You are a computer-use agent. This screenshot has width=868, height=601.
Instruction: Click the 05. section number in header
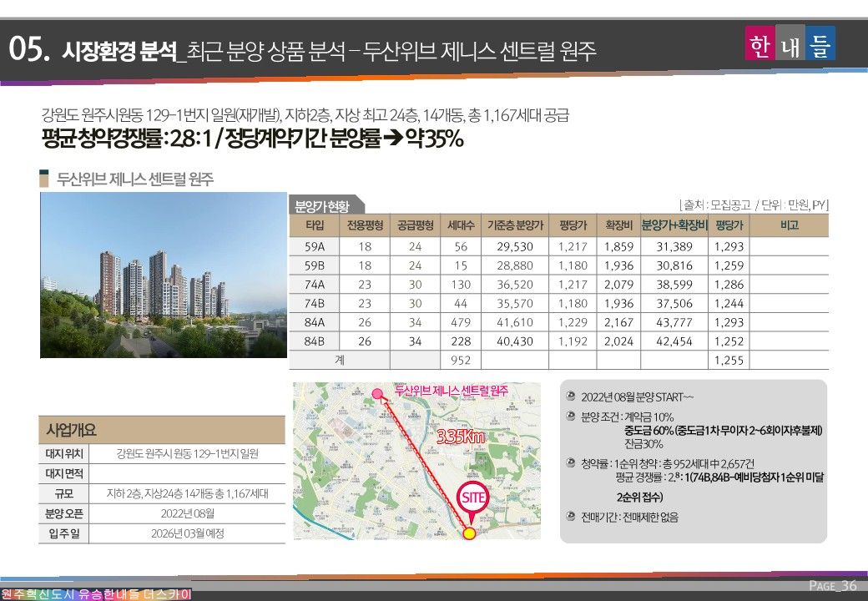[x=30, y=50]
